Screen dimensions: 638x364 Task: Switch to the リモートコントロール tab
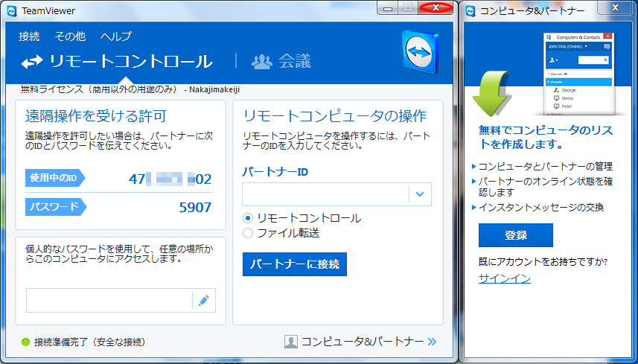pyautogui.click(x=117, y=62)
